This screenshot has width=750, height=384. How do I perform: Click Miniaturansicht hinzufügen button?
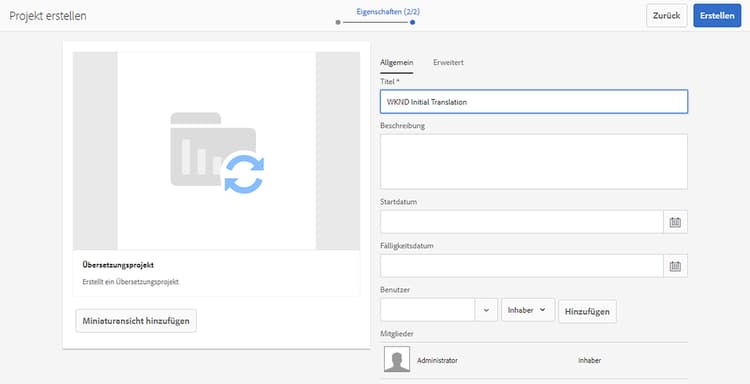click(136, 321)
